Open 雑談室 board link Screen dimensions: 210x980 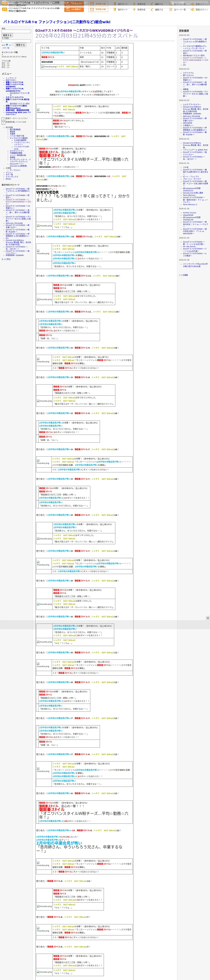pos(13,132)
